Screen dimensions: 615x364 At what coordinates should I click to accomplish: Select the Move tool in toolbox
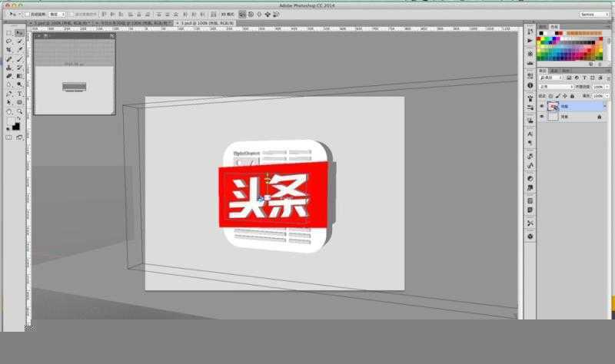click(19, 33)
